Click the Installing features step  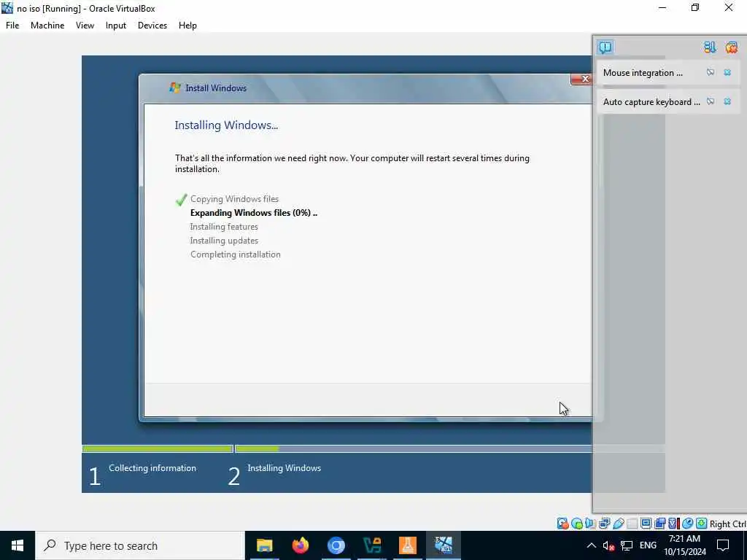[x=224, y=227]
